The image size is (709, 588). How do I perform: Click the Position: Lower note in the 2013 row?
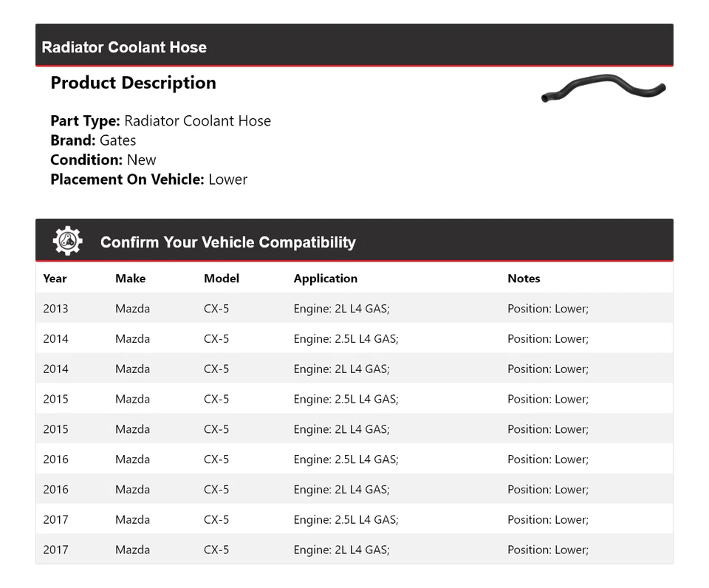click(x=547, y=309)
